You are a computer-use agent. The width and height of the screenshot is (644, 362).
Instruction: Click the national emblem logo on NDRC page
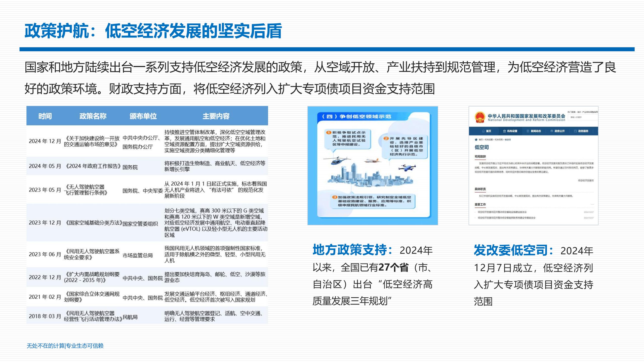point(479,117)
